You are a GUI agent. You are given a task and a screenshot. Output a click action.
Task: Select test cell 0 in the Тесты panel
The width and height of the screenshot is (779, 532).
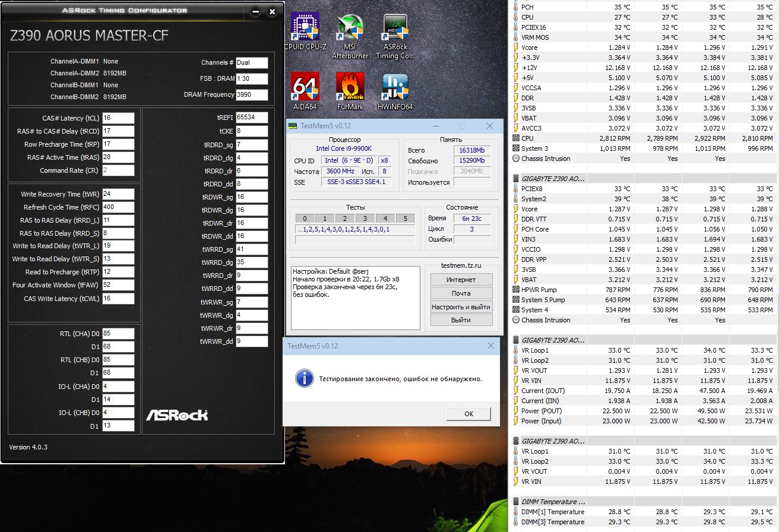pos(305,218)
